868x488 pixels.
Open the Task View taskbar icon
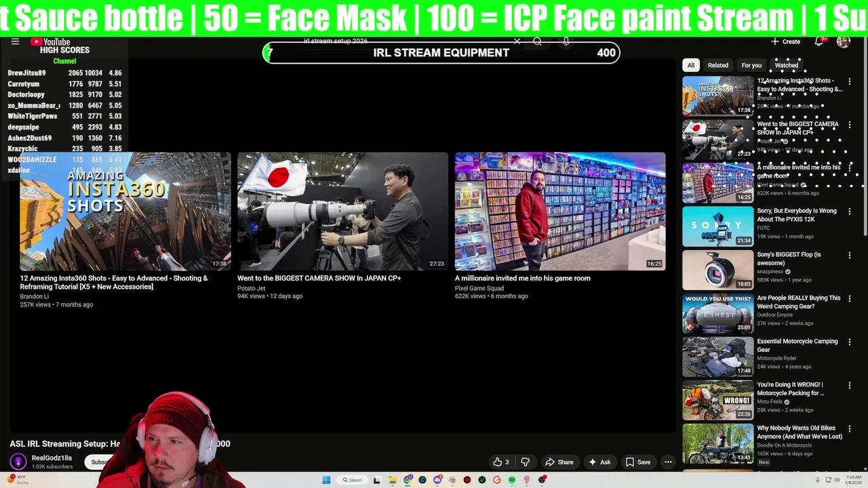pos(377,480)
